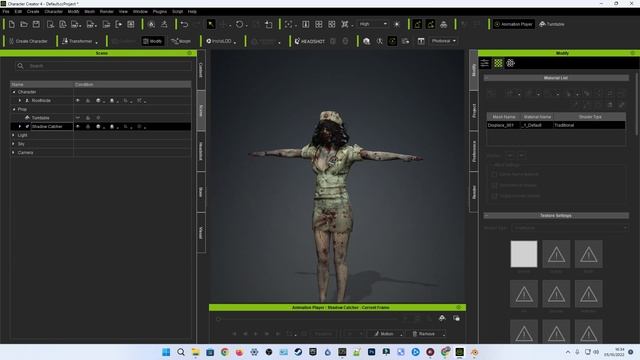Screen dimensions: 640x360
Task: Click the Modify button in toolbar
Action: [x=153, y=41]
